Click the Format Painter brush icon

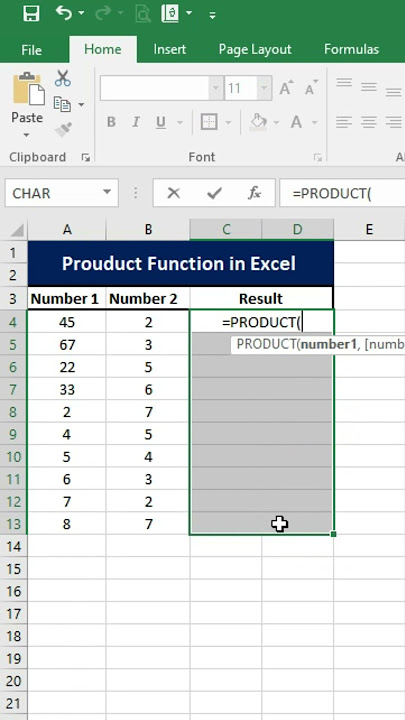point(63,130)
